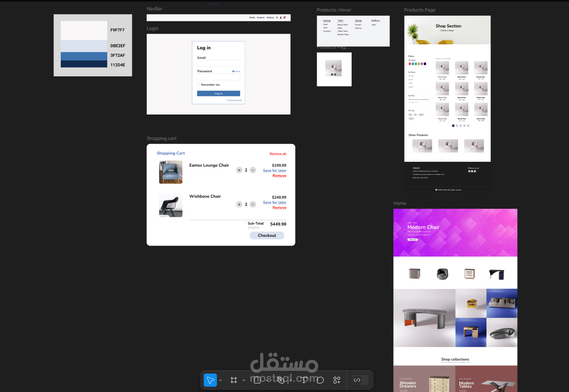The image size is (569, 392).
Task: Click Remove all in Shopping Cart
Action: click(278, 154)
